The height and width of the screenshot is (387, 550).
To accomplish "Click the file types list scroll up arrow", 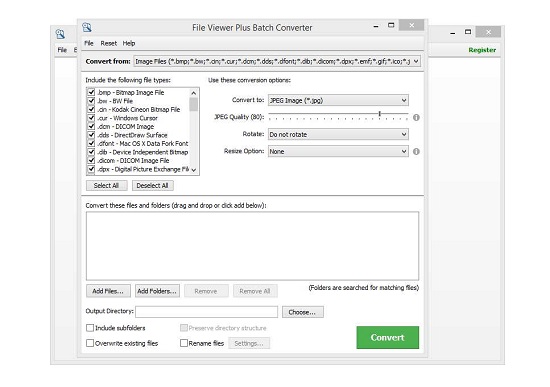I will click(x=194, y=93).
